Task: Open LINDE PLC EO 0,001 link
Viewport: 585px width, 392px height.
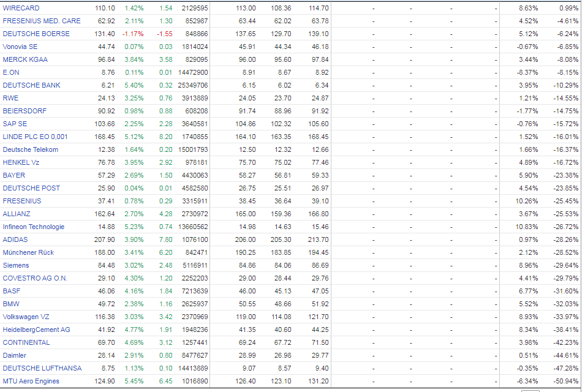Action: click(35, 137)
